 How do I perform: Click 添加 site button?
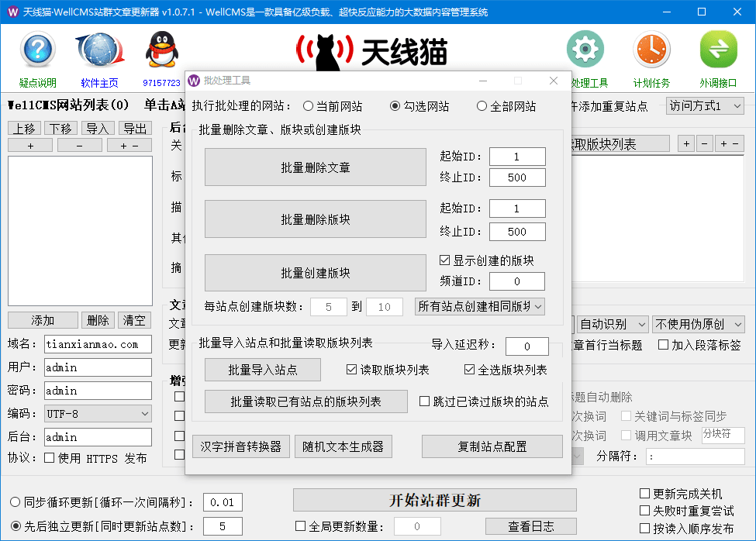pos(43,320)
